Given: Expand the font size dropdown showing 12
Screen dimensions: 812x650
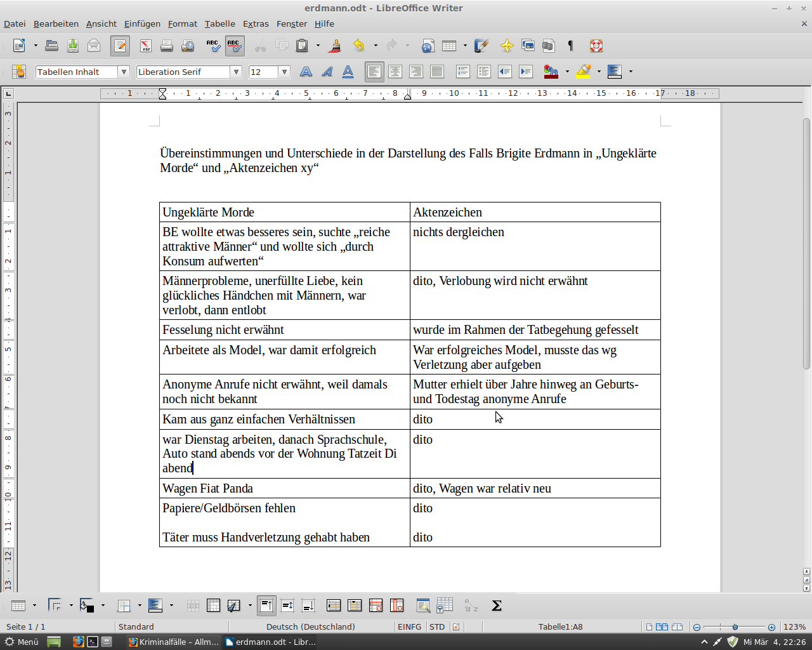Looking at the screenshot, I should point(284,72).
